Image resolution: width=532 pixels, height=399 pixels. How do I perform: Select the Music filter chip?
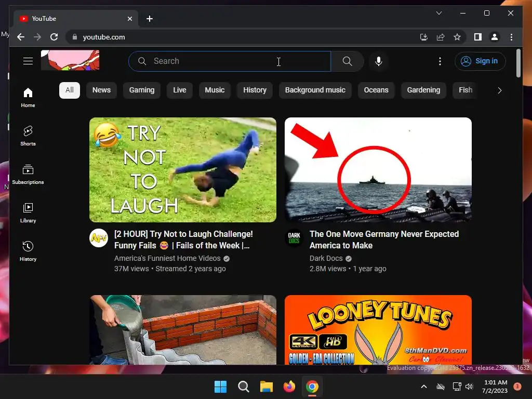[215, 90]
